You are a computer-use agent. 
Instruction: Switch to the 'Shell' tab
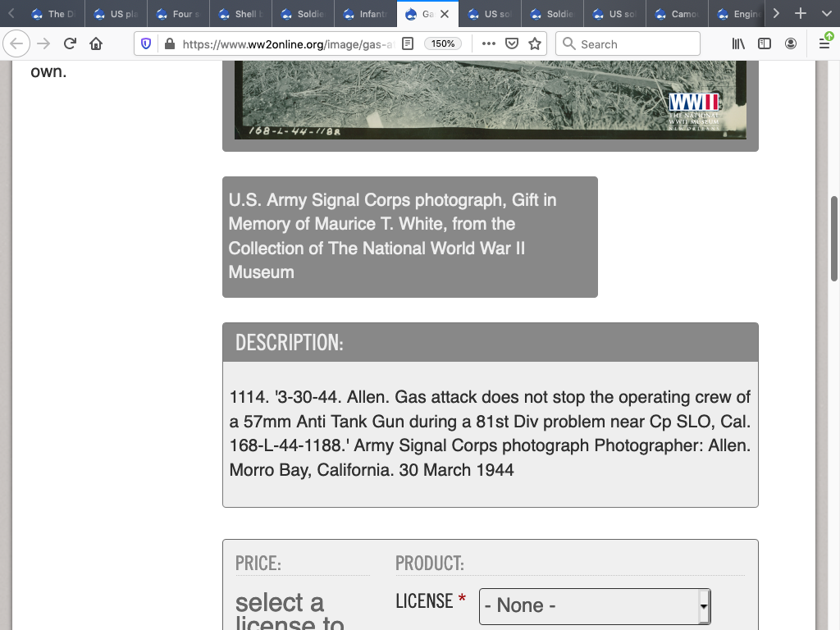tap(244, 14)
